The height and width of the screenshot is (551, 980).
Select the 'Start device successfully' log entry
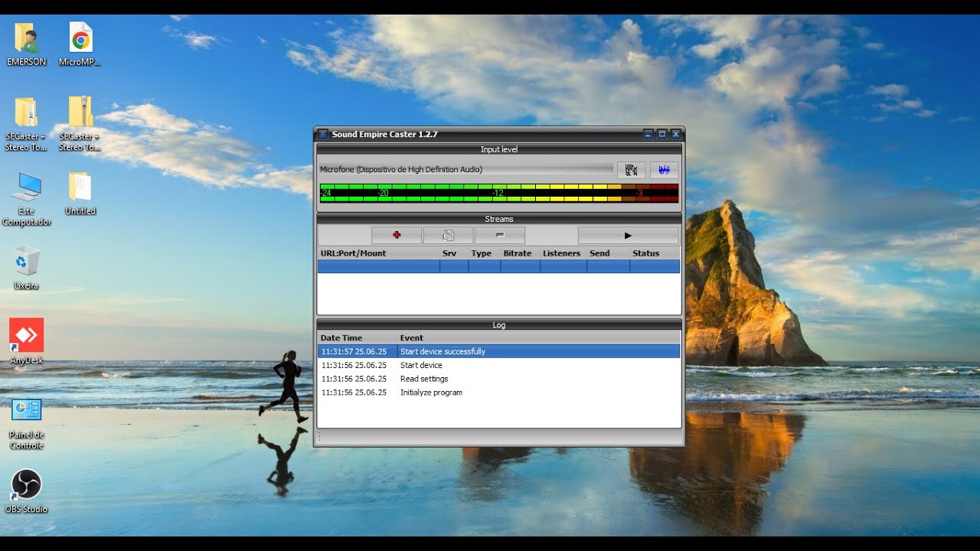498,351
